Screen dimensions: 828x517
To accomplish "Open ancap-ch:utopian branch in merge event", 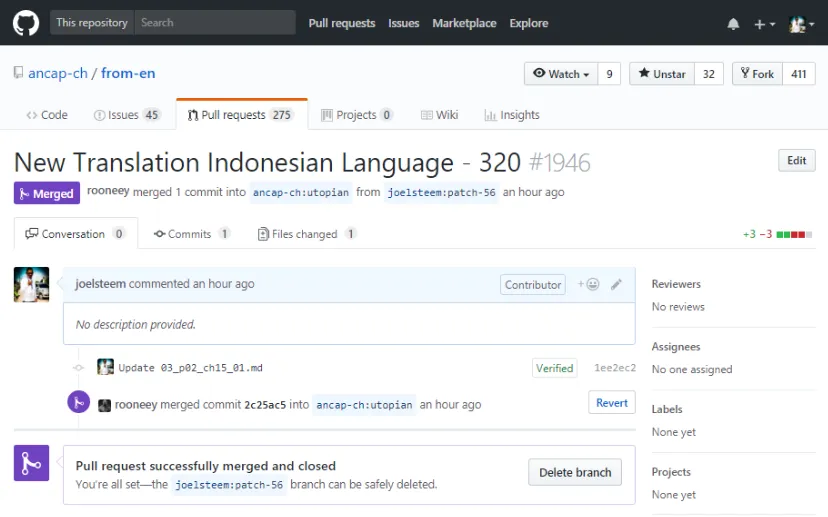I will pyautogui.click(x=364, y=405).
